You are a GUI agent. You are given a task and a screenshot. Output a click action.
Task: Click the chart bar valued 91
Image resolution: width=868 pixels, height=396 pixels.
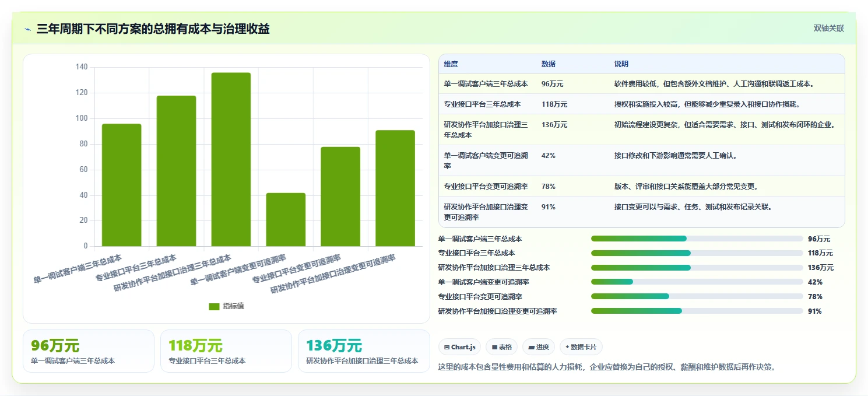point(395,188)
